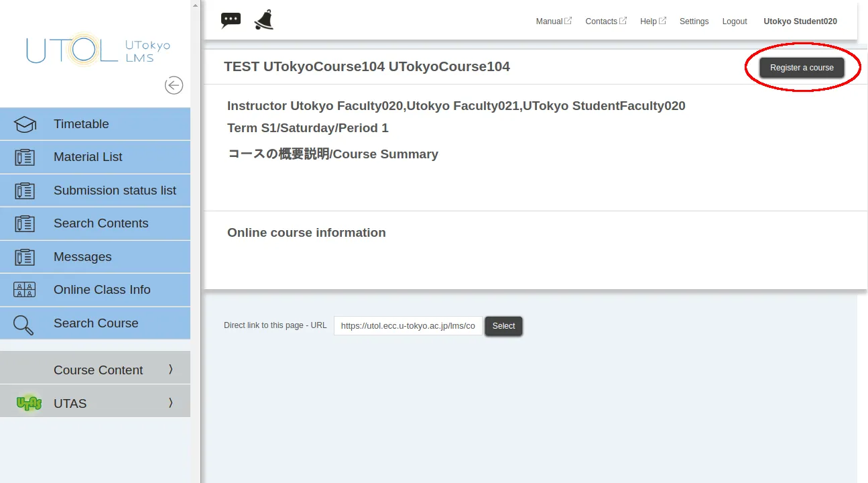Click the Timetable graduation cap icon
The width and height of the screenshot is (868, 483).
[25, 124]
